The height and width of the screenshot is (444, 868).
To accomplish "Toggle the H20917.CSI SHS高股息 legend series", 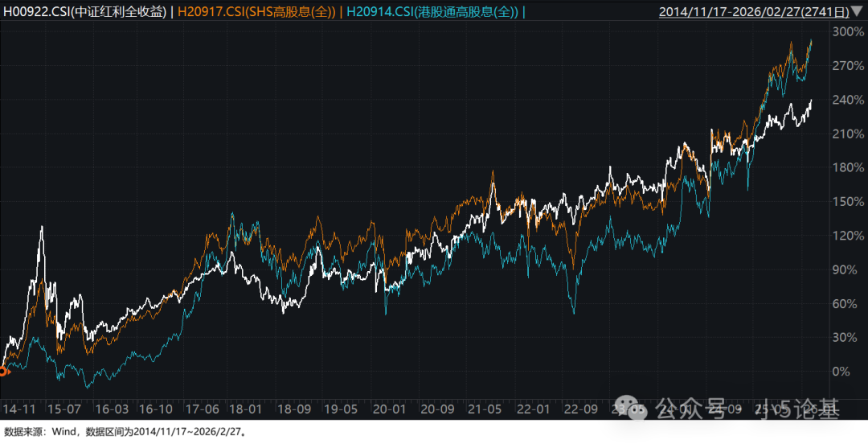I will [x=256, y=12].
